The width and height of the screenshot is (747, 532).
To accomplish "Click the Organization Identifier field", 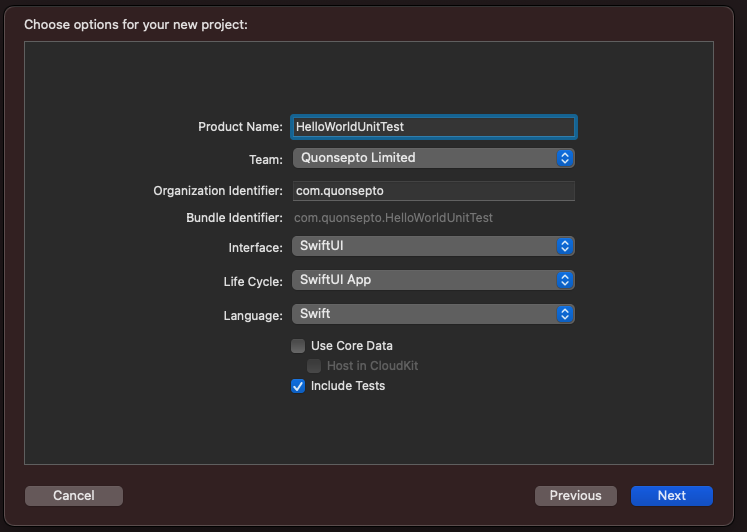I will [x=434, y=191].
